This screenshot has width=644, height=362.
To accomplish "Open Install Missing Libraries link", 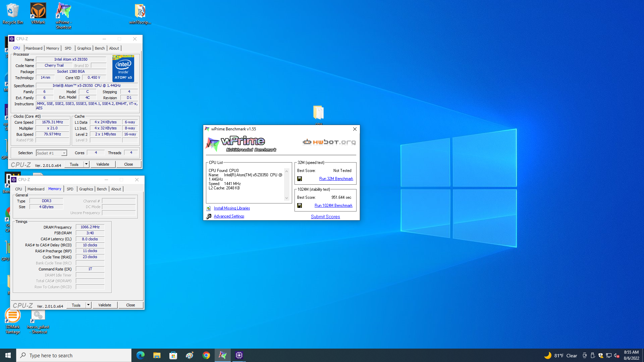I will [x=232, y=208].
